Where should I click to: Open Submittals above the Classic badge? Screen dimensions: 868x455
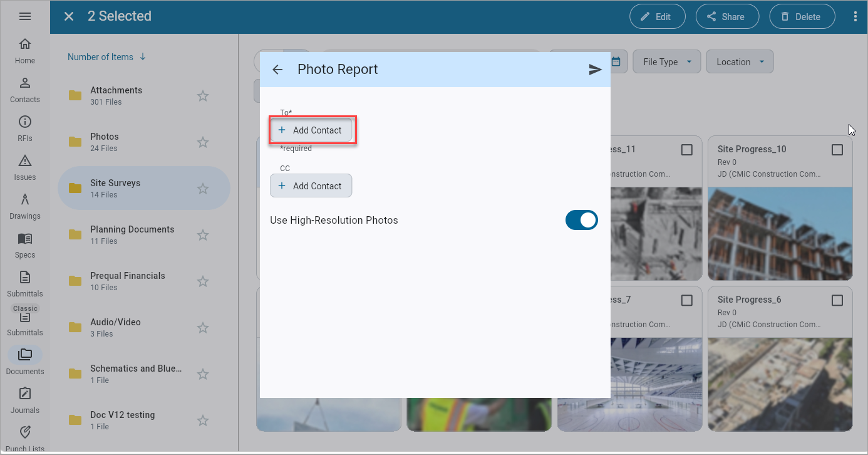[x=25, y=285]
